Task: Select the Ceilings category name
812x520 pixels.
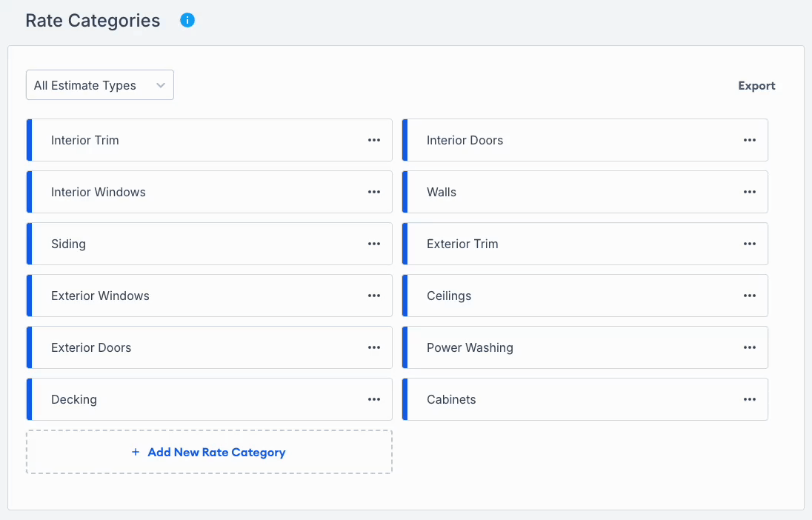Action: 449,296
